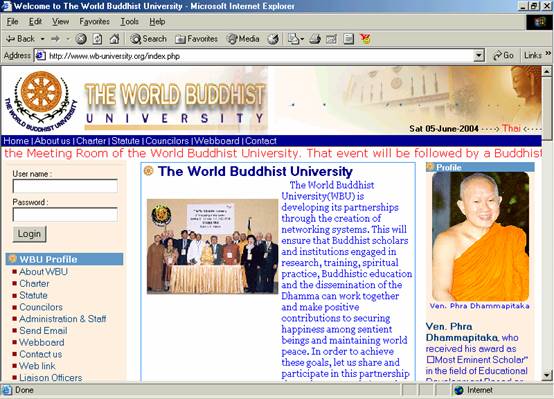Click the page scrollbar down arrow
The image size is (554, 399).
coord(547,375)
